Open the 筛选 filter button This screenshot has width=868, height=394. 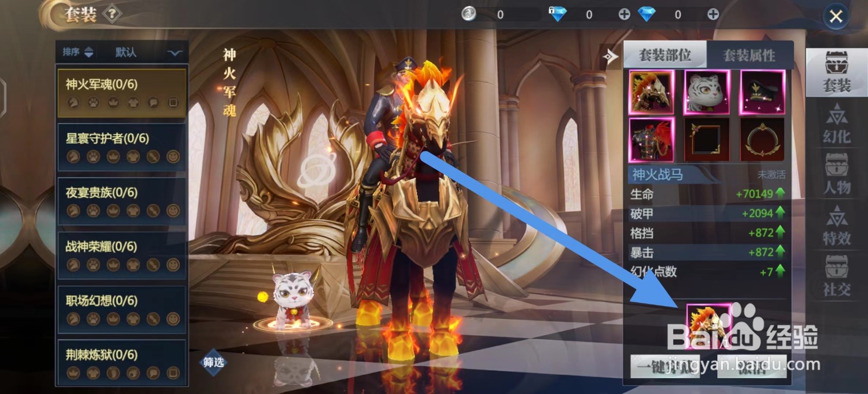coord(213,362)
